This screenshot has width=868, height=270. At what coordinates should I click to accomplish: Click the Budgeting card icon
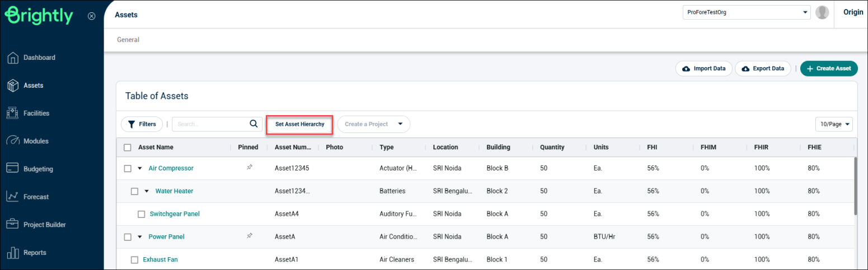pyautogui.click(x=13, y=169)
